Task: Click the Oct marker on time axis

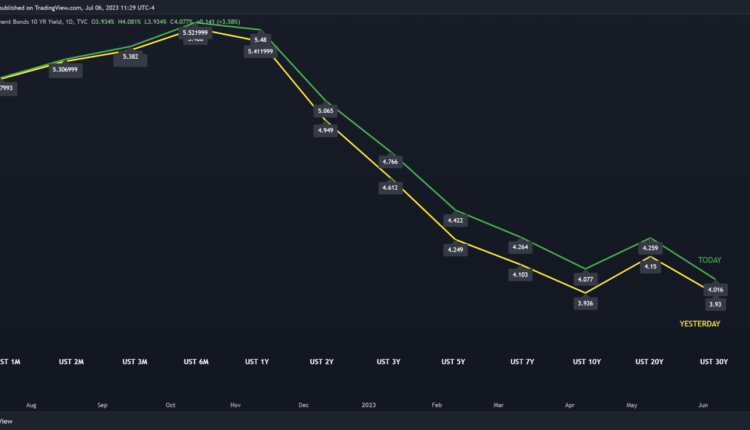Action: pos(171,406)
